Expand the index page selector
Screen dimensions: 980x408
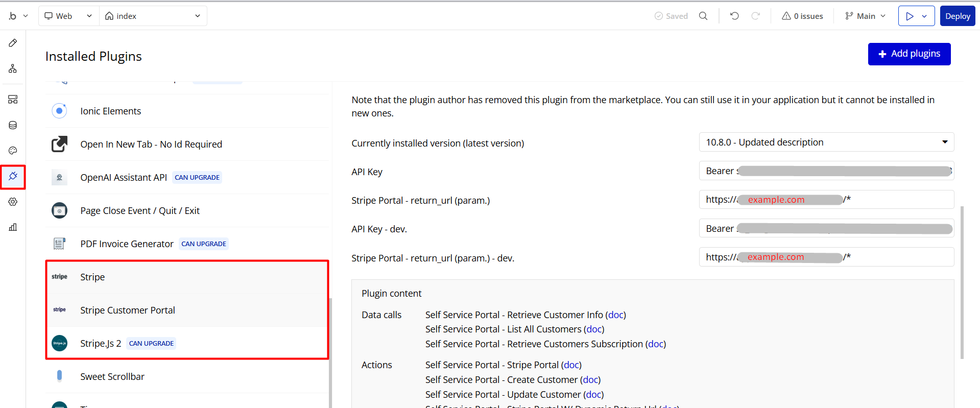point(153,16)
